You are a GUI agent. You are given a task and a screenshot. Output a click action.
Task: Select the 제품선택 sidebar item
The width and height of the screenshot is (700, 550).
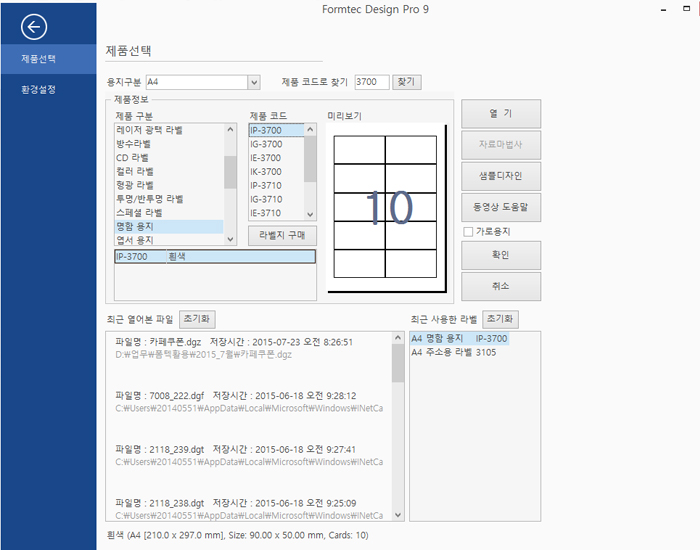[x=48, y=59]
